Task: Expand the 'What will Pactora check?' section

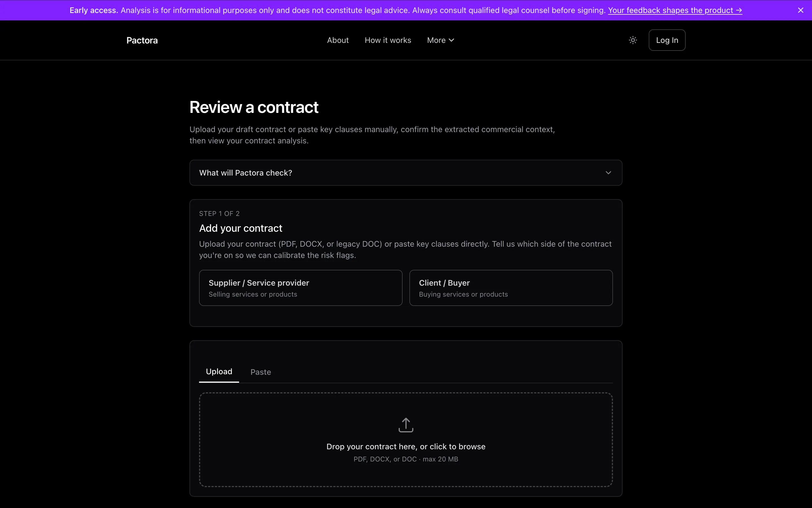Action: [406, 173]
